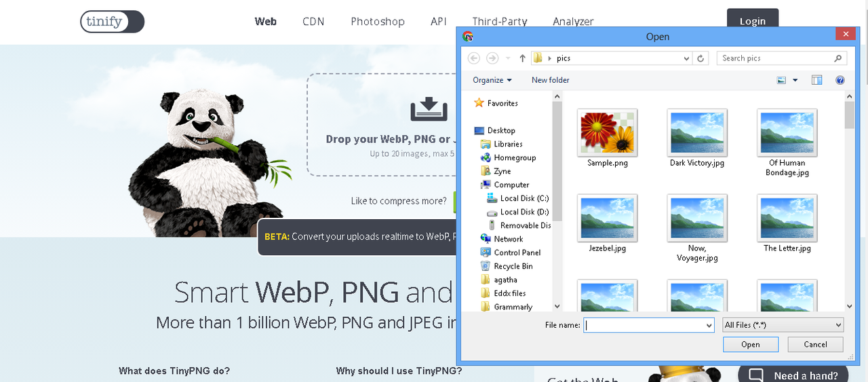Open Local Disk (C:)
The image size is (868, 382).
pyautogui.click(x=524, y=198)
